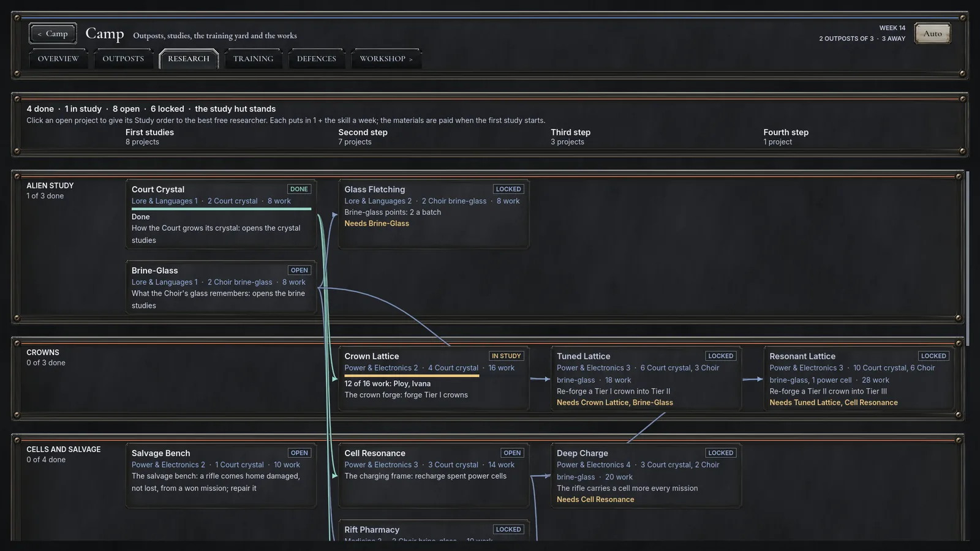Click the OPEN badge on Salvage Bench
Viewport: 980px width, 551px height.
click(300, 453)
